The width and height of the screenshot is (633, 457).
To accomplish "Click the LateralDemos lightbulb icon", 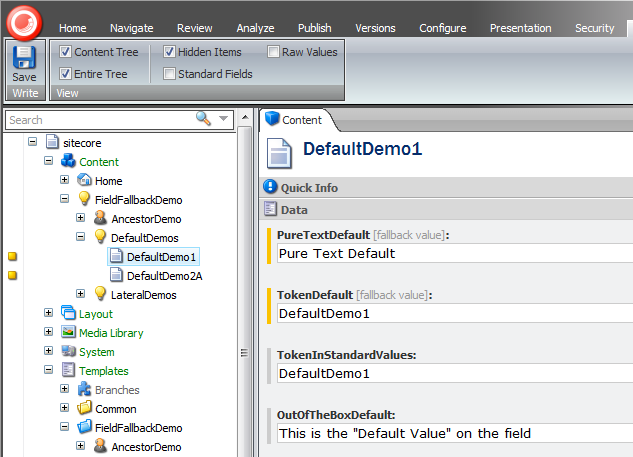I will 100,294.
